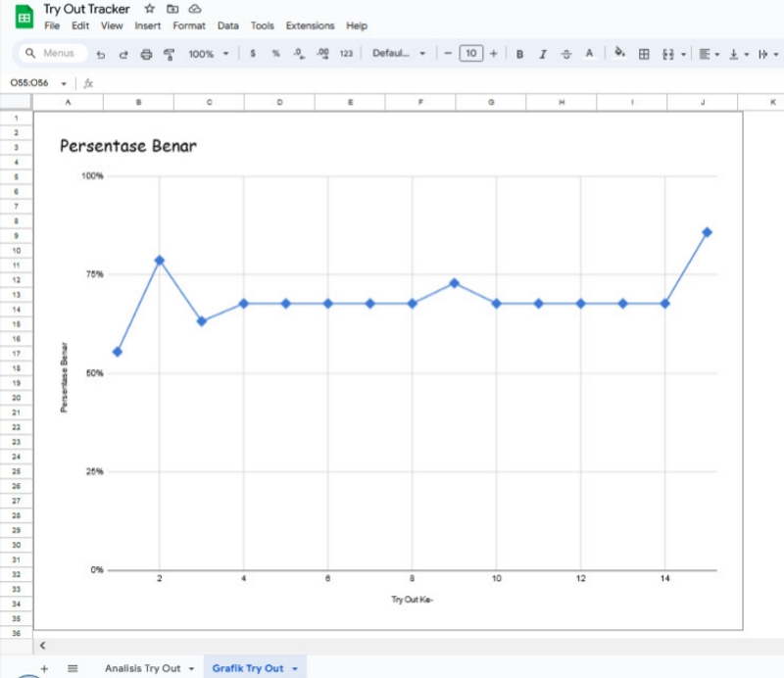Image resolution: width=784 pixels, height=678 pixels.
Task: Decrease font size with minus button
Action: click(x=448, y=54)
